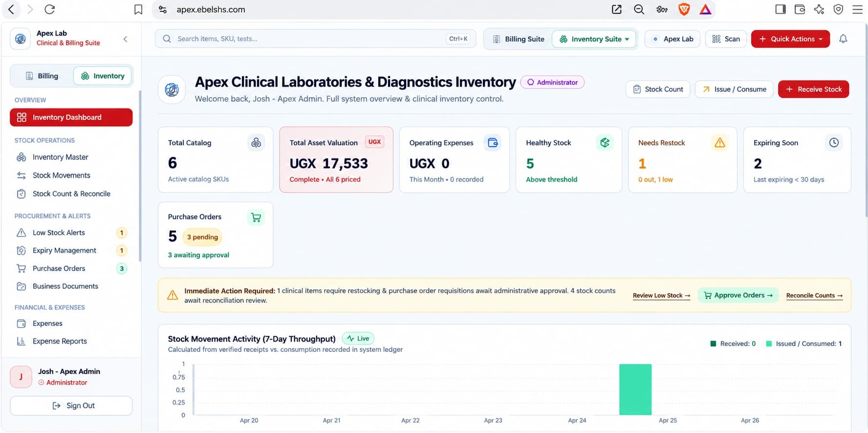This screenshot has height=433, width=868.
Task: Collapse the sidebar with the chevron arrow
Action: (x=126, y=39)
